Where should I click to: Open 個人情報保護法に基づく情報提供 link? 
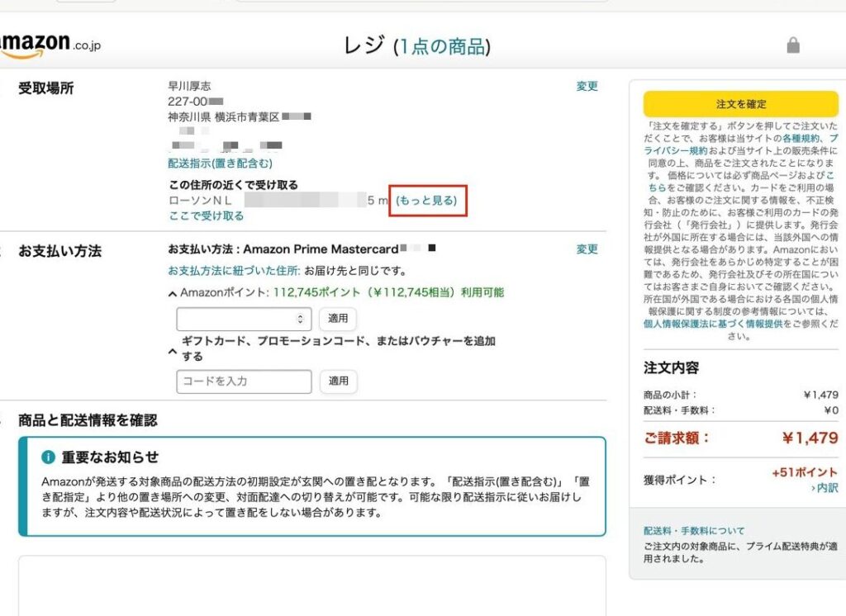pos(713,324)
